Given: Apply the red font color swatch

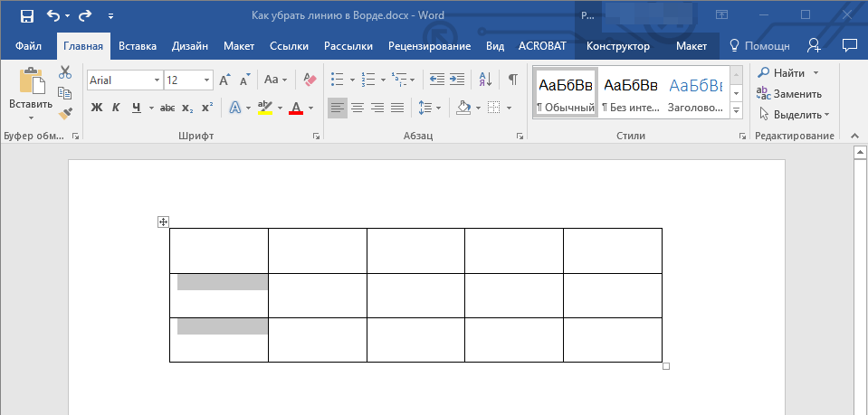Looking at the screenshot, I should click(295, 108).
